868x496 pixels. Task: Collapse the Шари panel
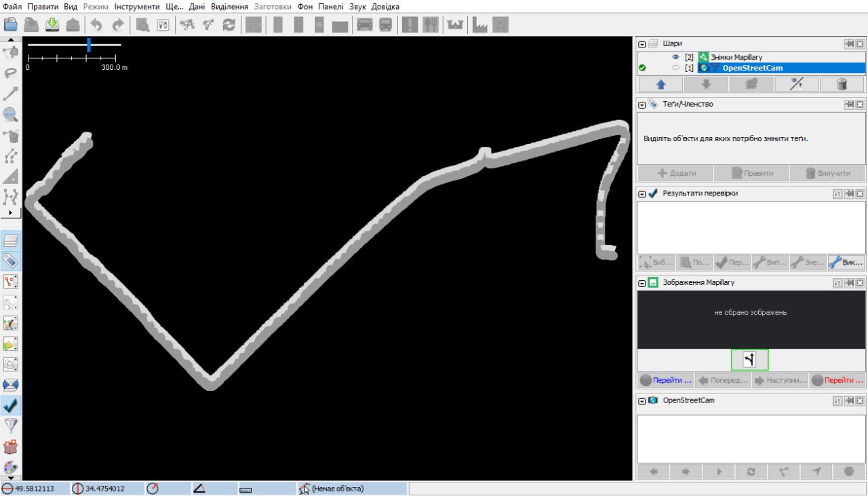(642, 43)
